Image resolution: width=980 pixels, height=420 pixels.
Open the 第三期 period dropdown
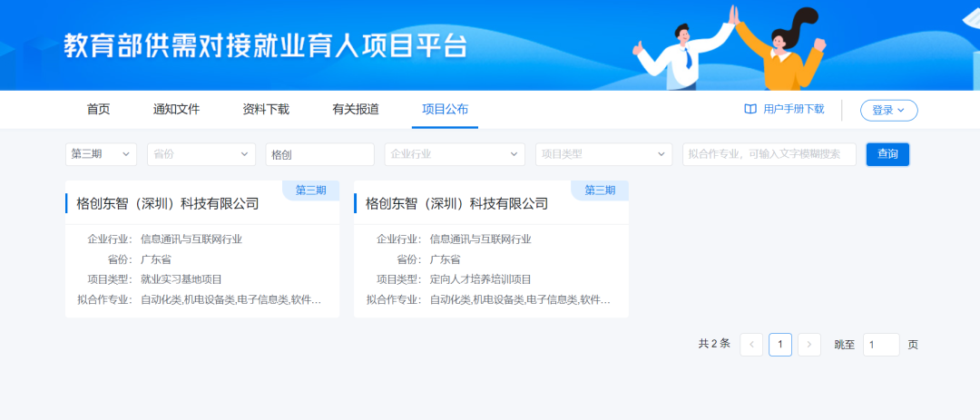tap(101, 154)
